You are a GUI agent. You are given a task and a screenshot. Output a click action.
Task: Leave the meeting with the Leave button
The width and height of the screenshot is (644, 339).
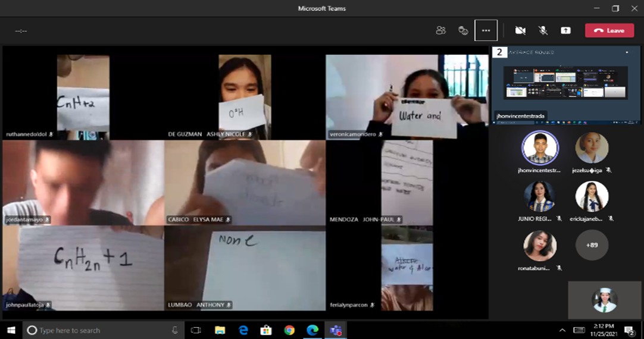pyautogui.click(x=609, y=30)
